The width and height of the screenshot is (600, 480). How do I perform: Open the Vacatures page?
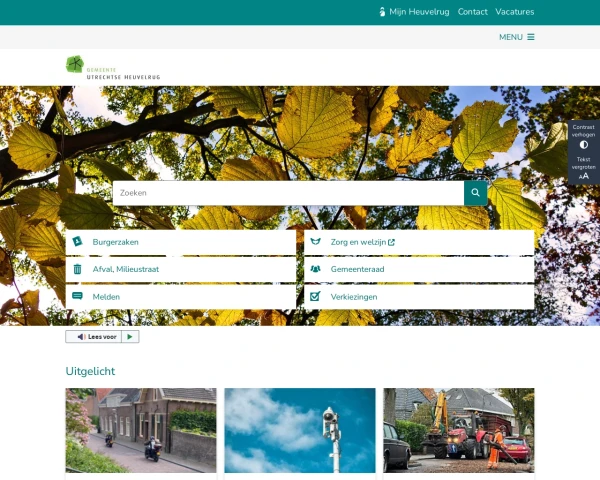point(515,12)
